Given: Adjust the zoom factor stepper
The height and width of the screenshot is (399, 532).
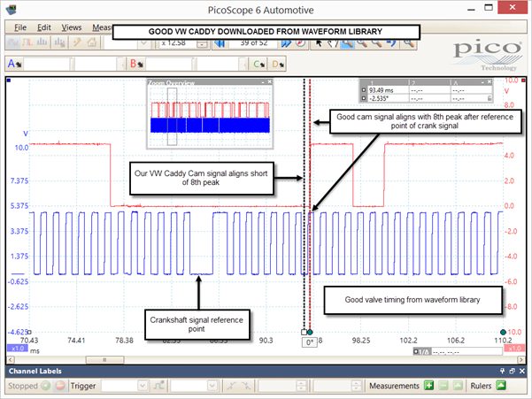Looking at the screenshot, I should (x=202, y=43).
